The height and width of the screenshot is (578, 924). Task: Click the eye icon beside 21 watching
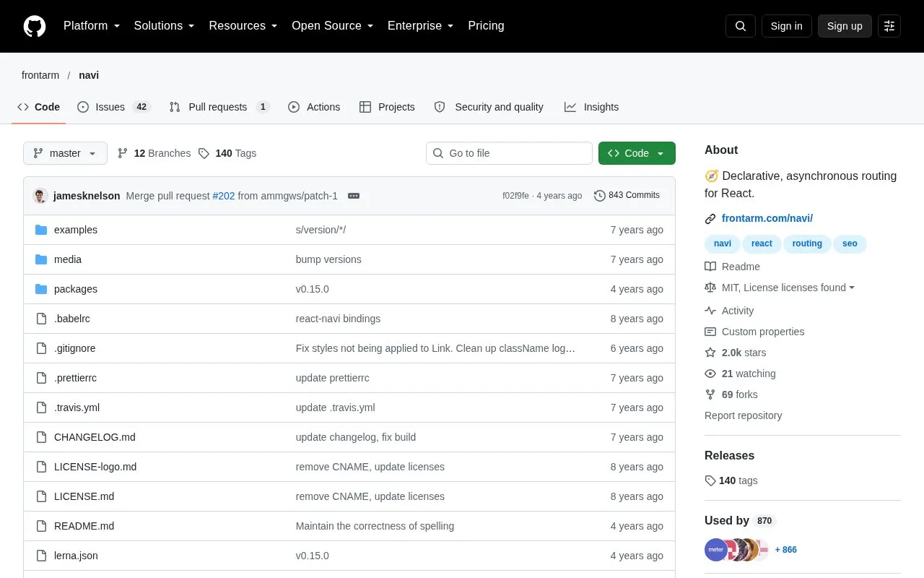click(x=710, y=374)
